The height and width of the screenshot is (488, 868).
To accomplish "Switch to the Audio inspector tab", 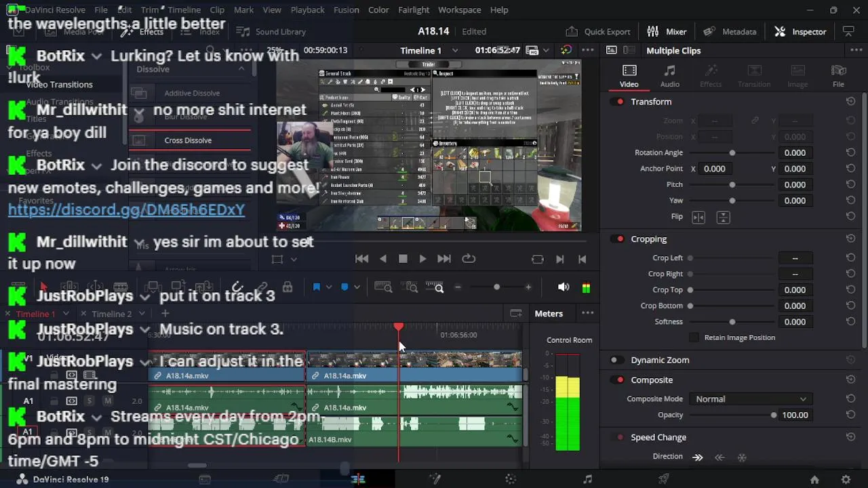I will point(670,76).
